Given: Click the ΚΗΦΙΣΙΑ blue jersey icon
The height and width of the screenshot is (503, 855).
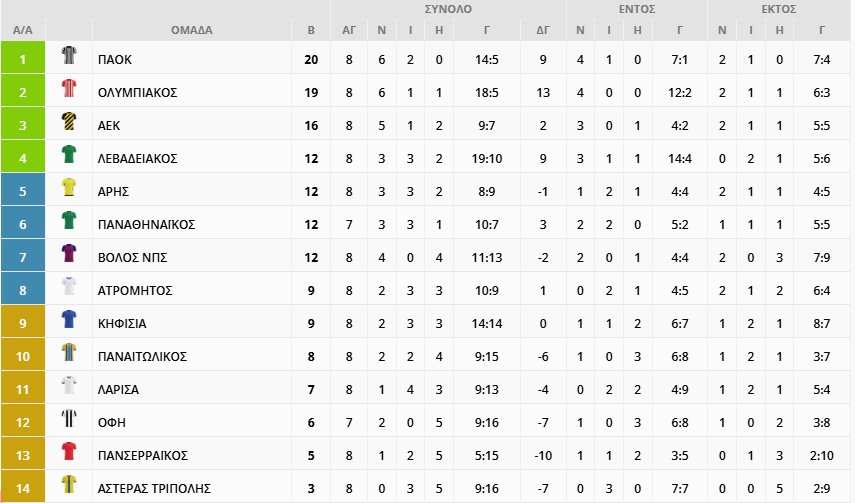Looking at the screenshot, I should [69, 319].
